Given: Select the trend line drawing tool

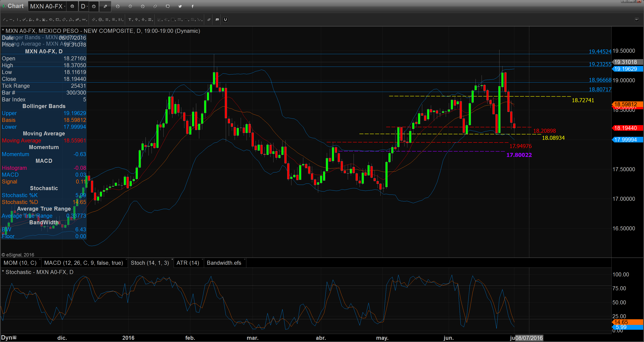Looking at the screenshot, I should tap(4, 20).
